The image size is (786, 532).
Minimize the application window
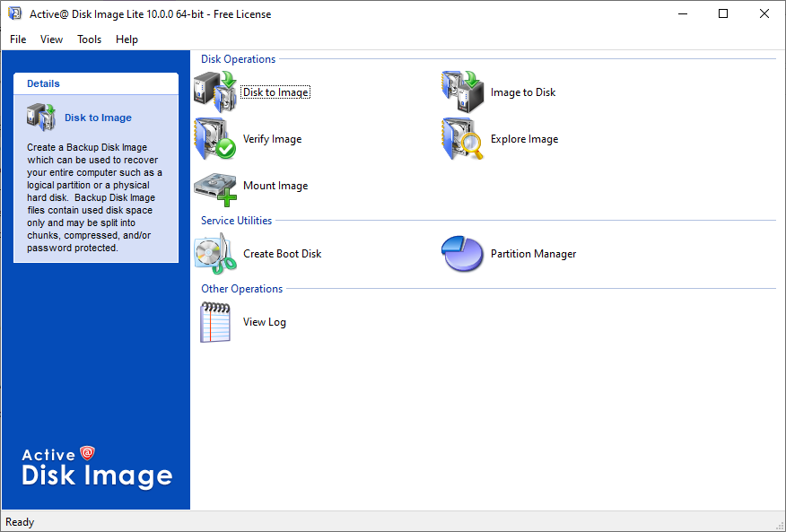tap(682, 13)
